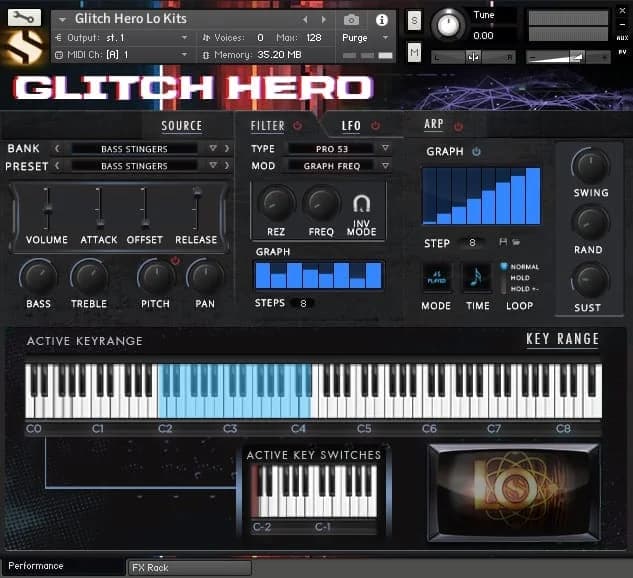
Task: Switch to the ARP tab
Action: click(434, 124)
